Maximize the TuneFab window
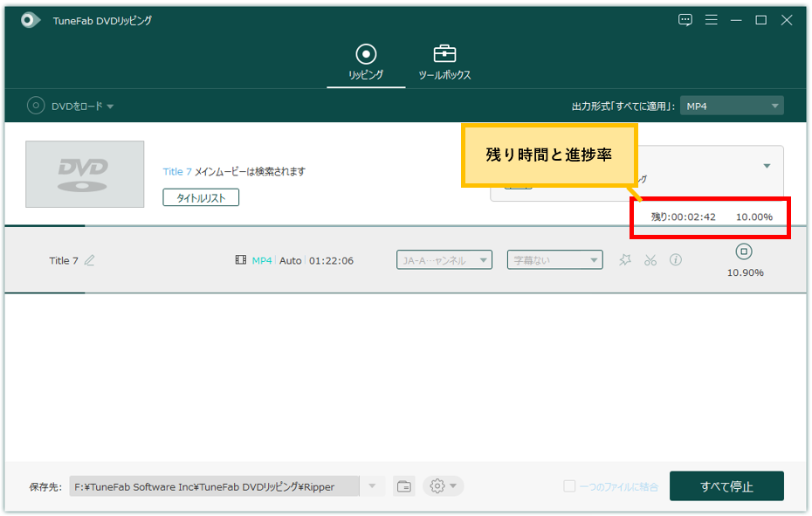812x516 pixels. (760, 20)
